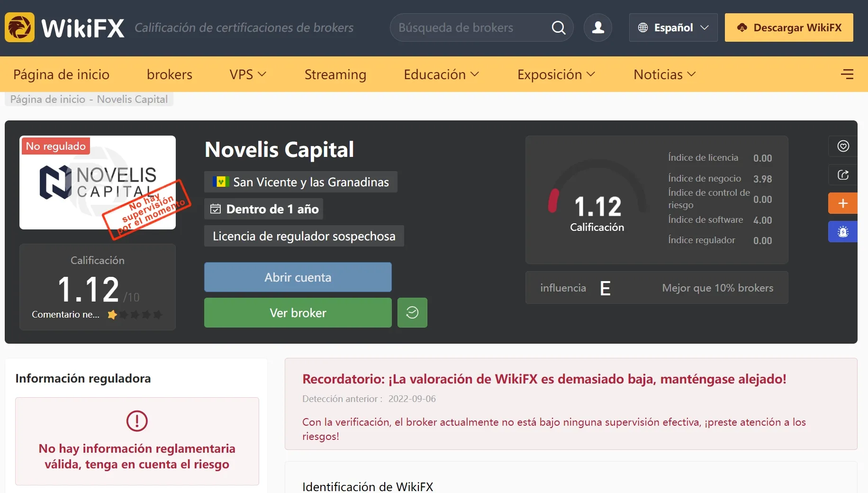Open the user profile icon
The height and width of the screenshot is (493, 868).
coord(598,27)
